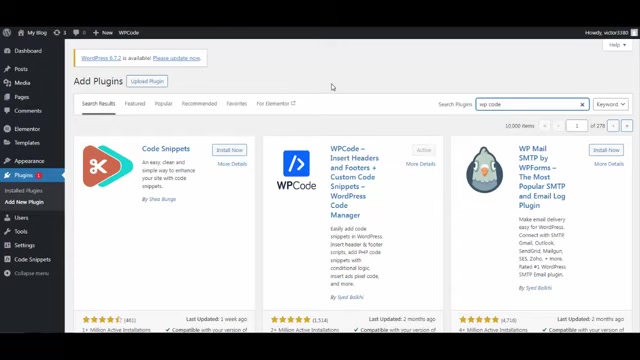Screen dimensions: 640x360
Task: Click the plus New item
Action: [102, 33]
